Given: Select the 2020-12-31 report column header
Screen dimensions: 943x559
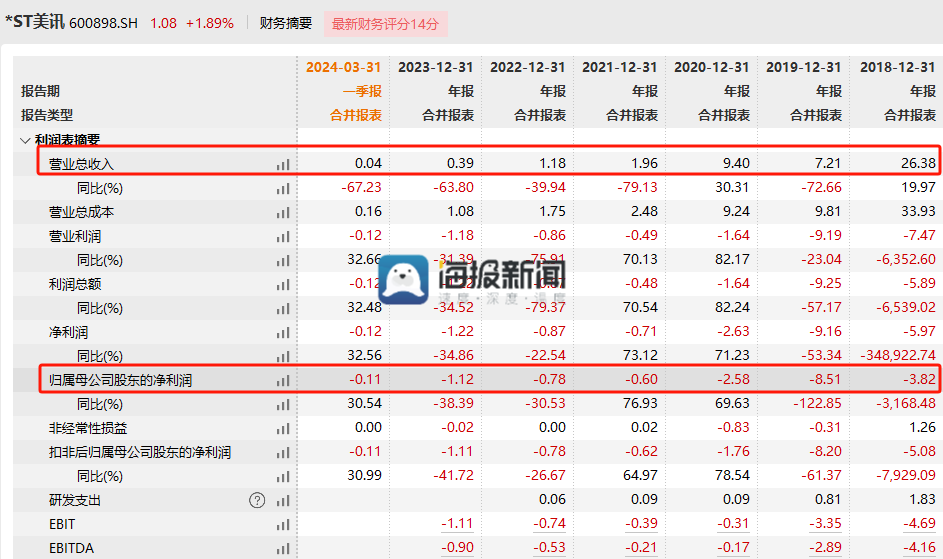Looking at the screenshot, I should pyautogui.click(x=711, y=67).
